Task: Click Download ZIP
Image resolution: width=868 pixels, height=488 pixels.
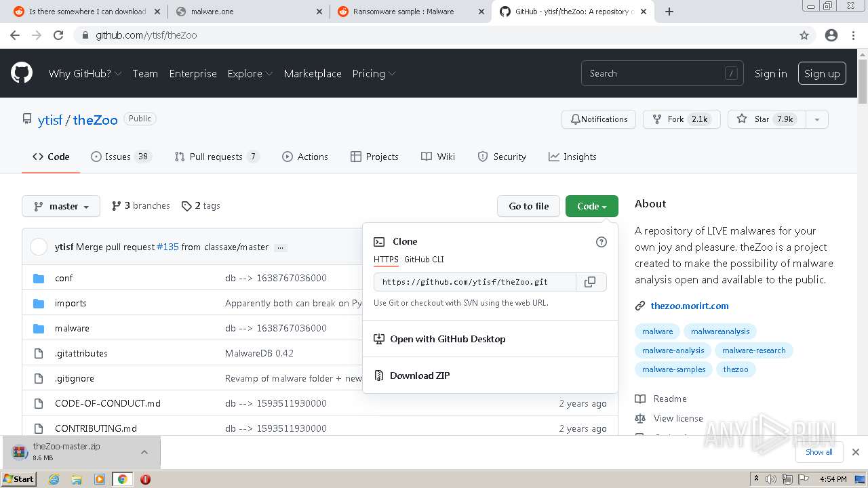Action: click(x=420, y=375)
